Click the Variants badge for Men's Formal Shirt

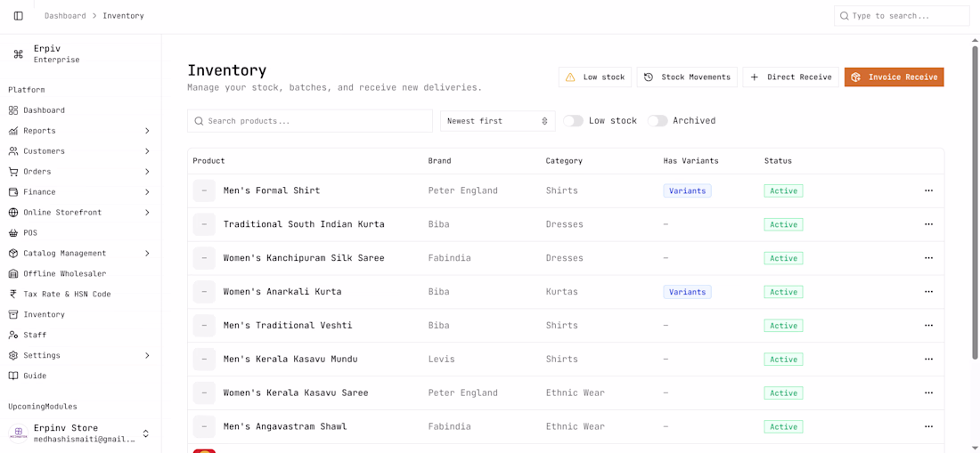687,191
